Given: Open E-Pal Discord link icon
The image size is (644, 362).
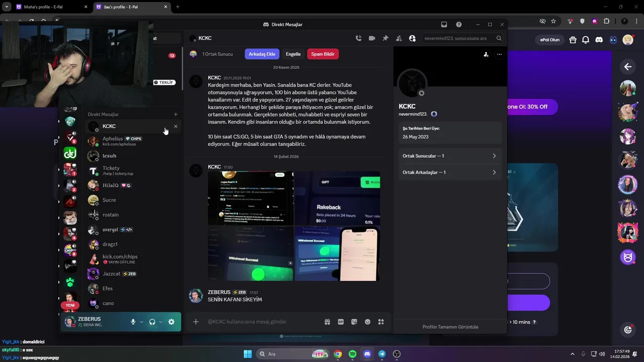Looking at the screenshot, I should coord(599,40).
